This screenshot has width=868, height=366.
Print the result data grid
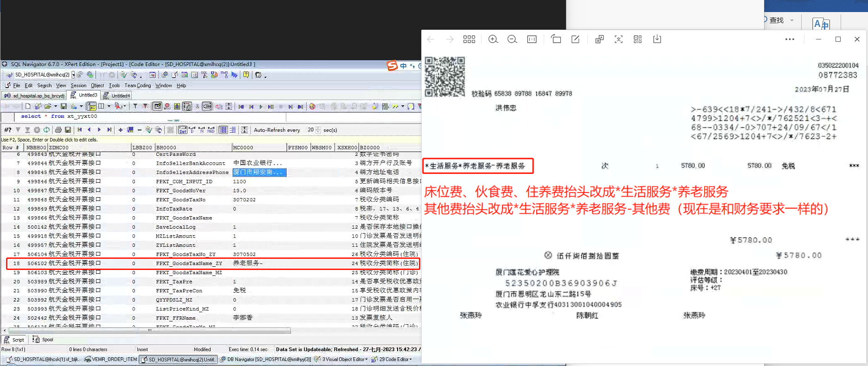pyautogui.click(x=58, y=130)
